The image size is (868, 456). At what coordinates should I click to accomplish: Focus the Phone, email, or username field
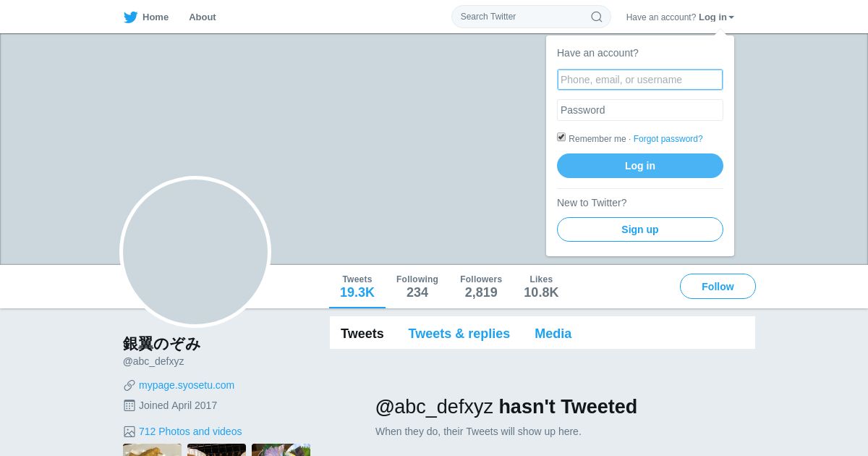[639, 80]
